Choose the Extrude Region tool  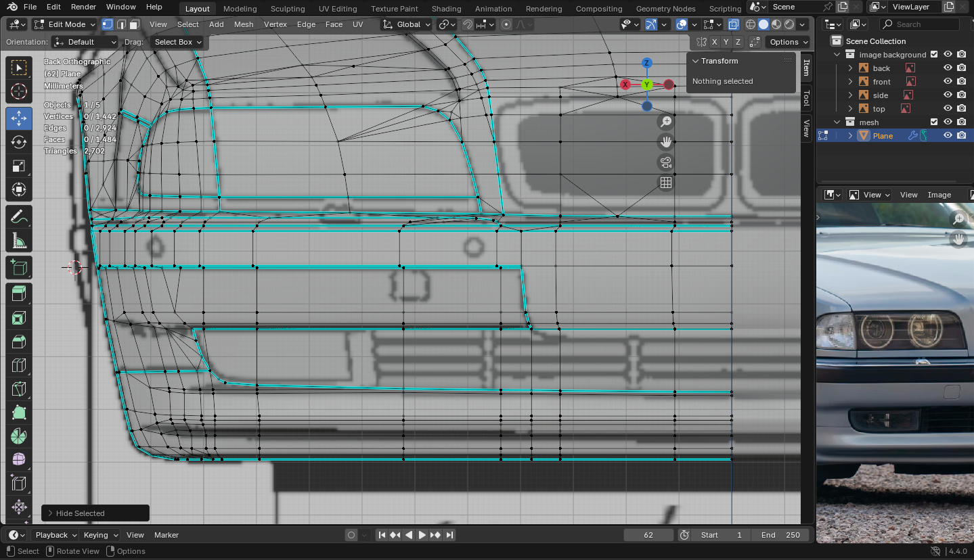(x=19, y=294)
